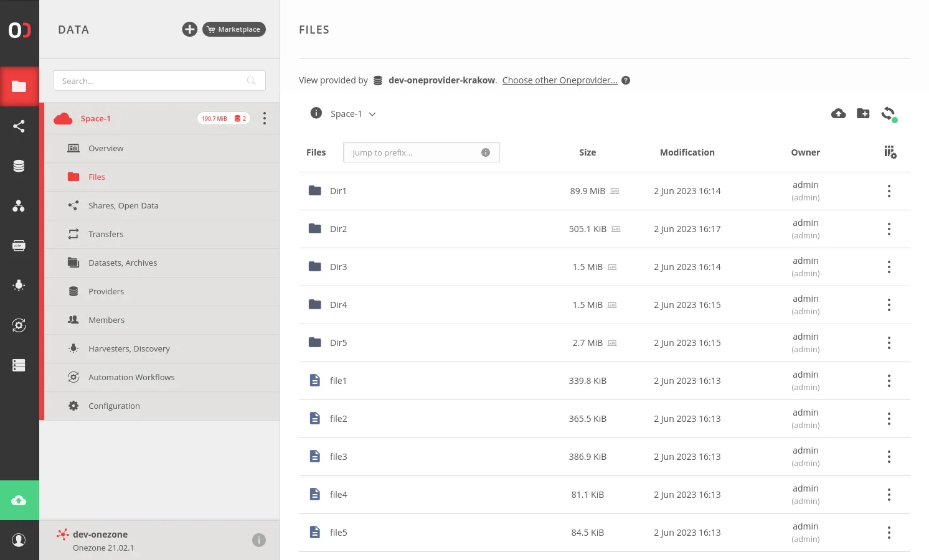Screen dimensions: 929x560
Task: Show the uploads panel via green cloud icon
Action: point(19,500)
